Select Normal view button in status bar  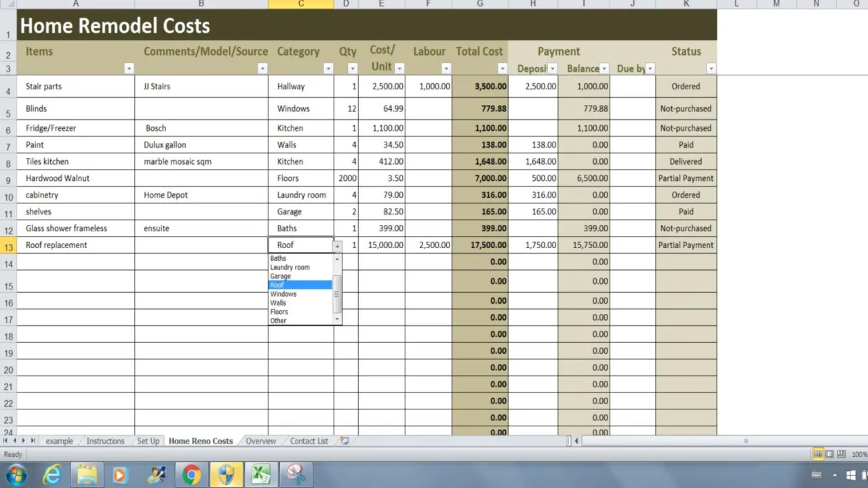click(818, 454)
